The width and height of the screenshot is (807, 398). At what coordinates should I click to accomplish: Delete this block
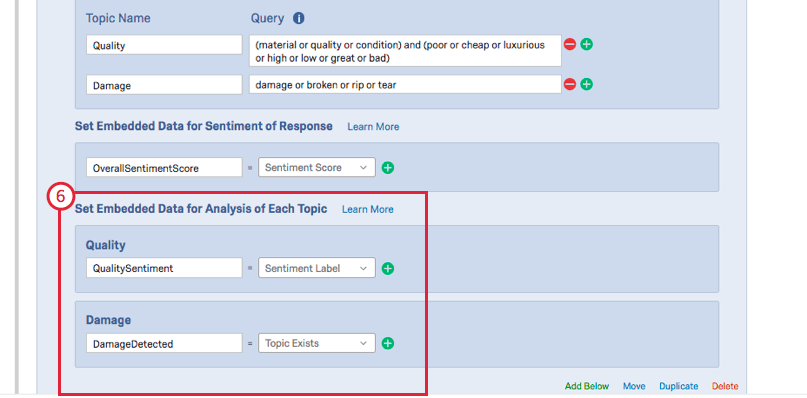[725, 386]
